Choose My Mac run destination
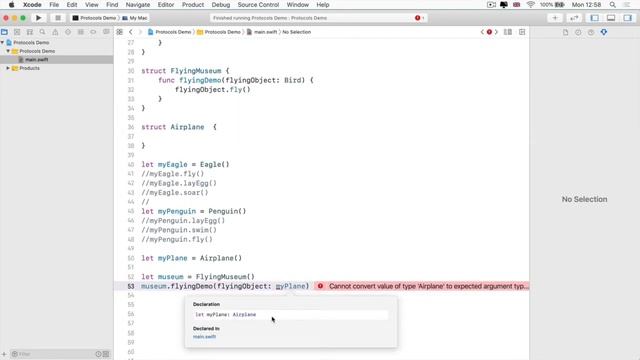 click(x=135, y=18)
